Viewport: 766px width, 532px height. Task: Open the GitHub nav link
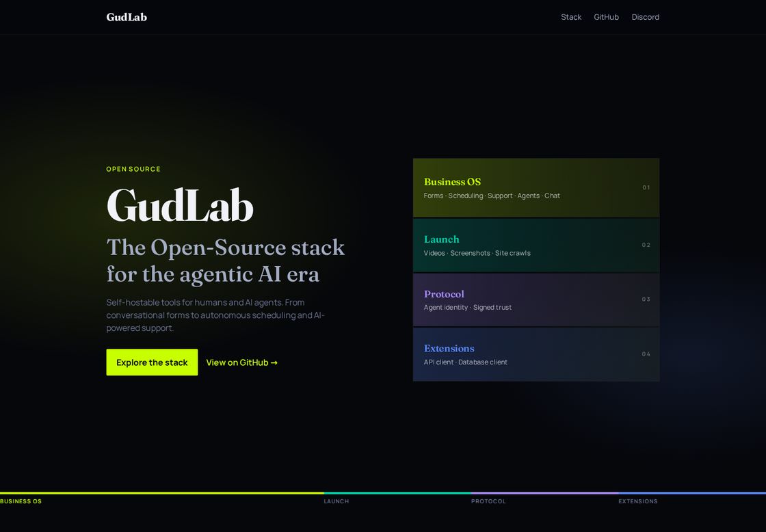(606, 17)
